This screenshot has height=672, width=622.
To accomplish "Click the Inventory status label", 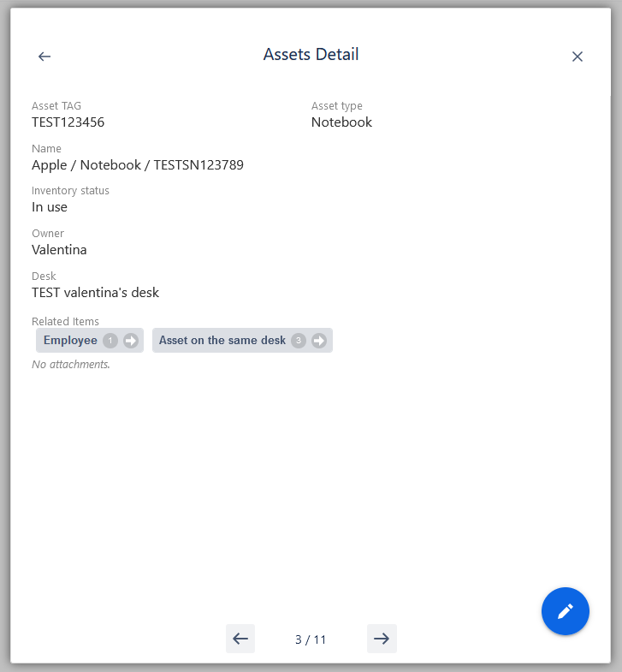I will 70,191.
